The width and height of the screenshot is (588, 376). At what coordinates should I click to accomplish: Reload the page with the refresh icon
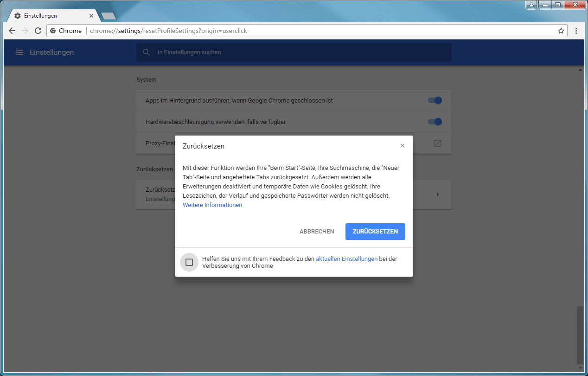coord(38,31)
